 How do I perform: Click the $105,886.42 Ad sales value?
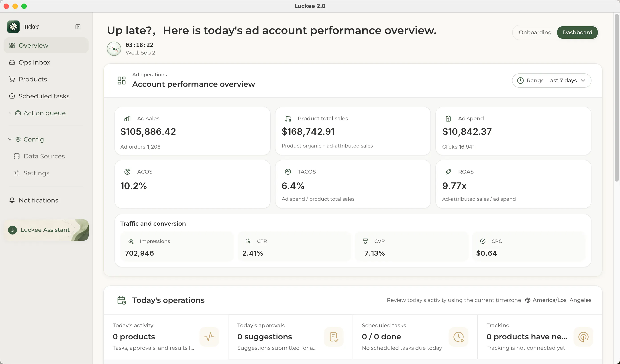pyautogui.click(x=148, y=131)
